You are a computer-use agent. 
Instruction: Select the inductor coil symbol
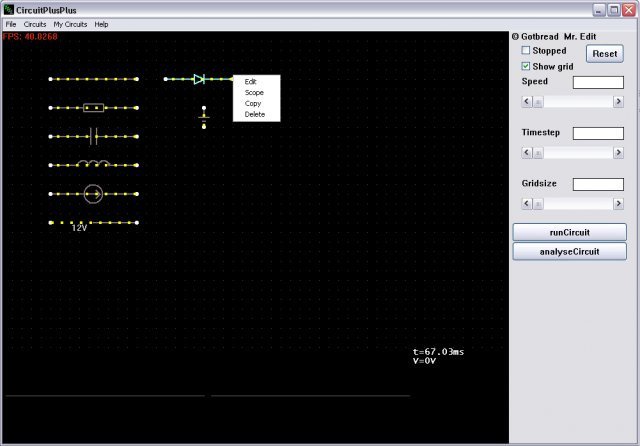(x=93, y=163)
